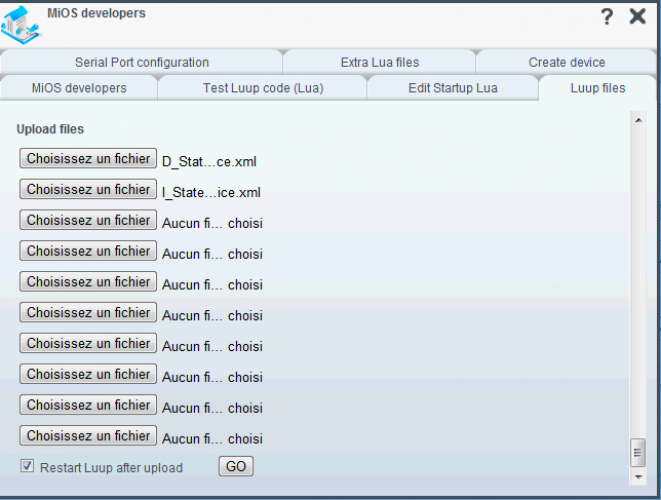Choose file button beside D_Stat...ce.xml
Image resolution: width=661 pixels, height=500 pixels.
88,159
